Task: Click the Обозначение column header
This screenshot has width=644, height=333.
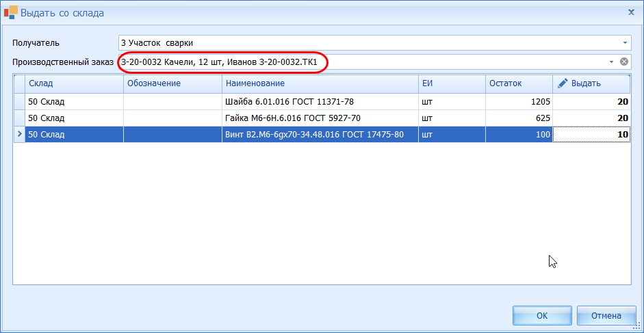Action: (172, 83)
